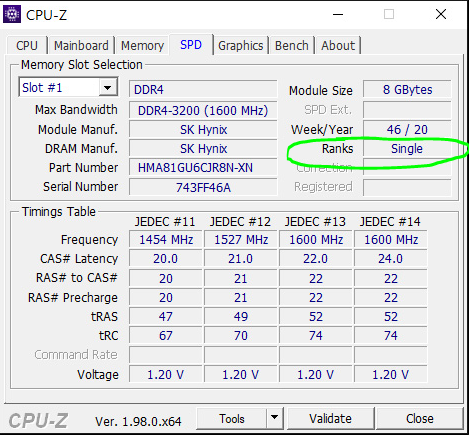
Task: Click the Part Number label
Action: click(x=84, y=168)
